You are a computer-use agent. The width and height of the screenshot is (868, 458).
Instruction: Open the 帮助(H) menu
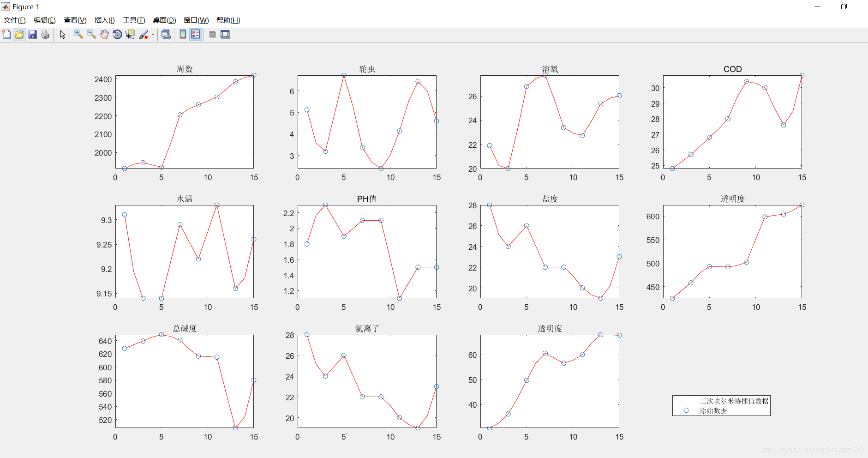pos(228,20)
